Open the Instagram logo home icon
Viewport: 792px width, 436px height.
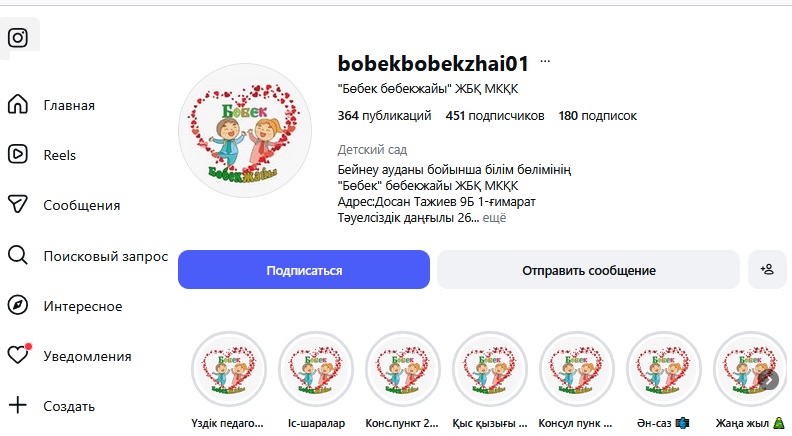pos(18,37)
